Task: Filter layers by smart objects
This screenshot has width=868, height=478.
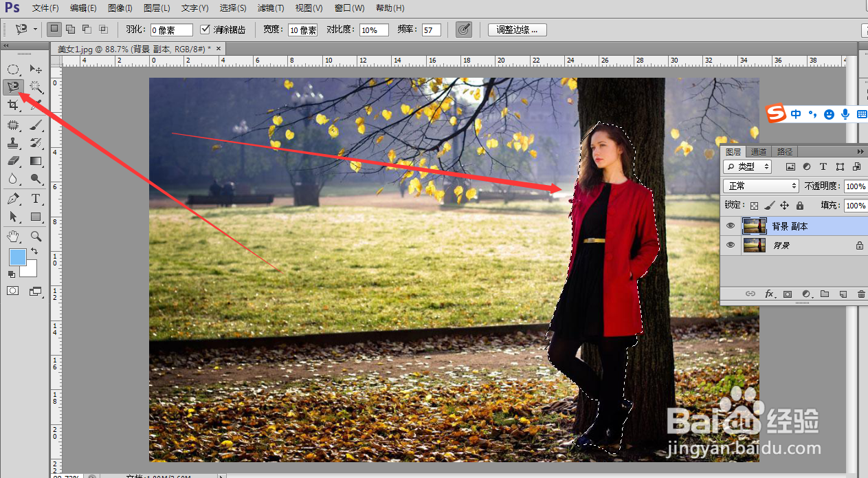Action: tap(856, 166)
